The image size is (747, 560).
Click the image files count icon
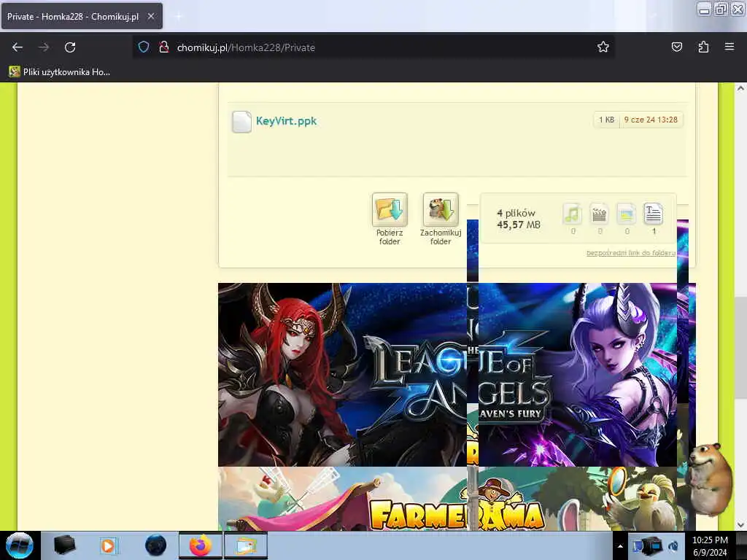pos(626,214)
